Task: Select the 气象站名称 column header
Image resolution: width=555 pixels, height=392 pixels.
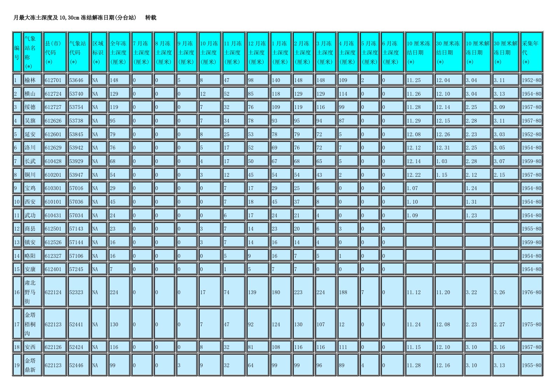Action: click(32, 52)
